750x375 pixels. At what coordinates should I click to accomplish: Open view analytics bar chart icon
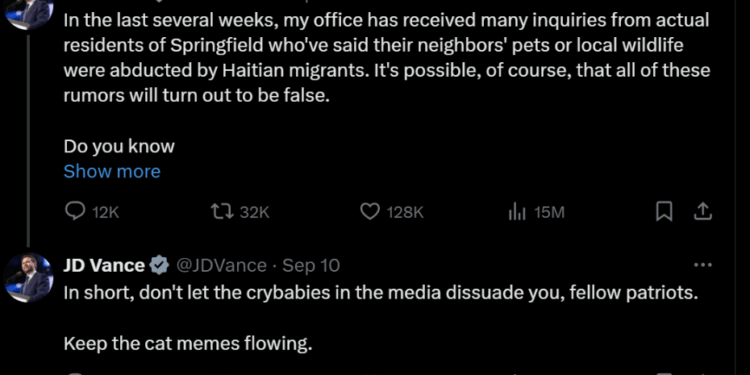[x=517, y=212]
